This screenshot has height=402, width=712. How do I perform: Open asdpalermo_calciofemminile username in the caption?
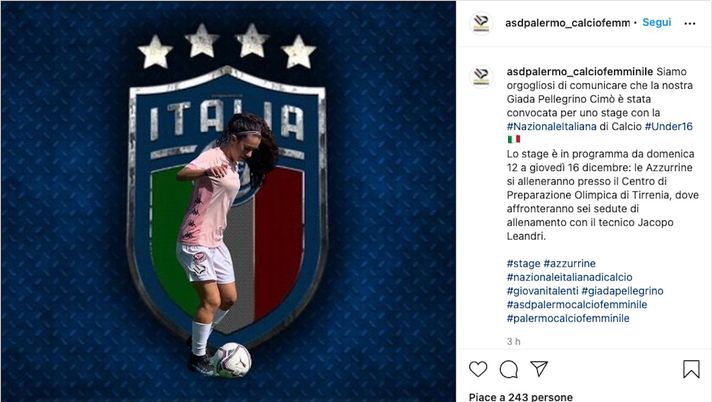click(x=580, y=72)
